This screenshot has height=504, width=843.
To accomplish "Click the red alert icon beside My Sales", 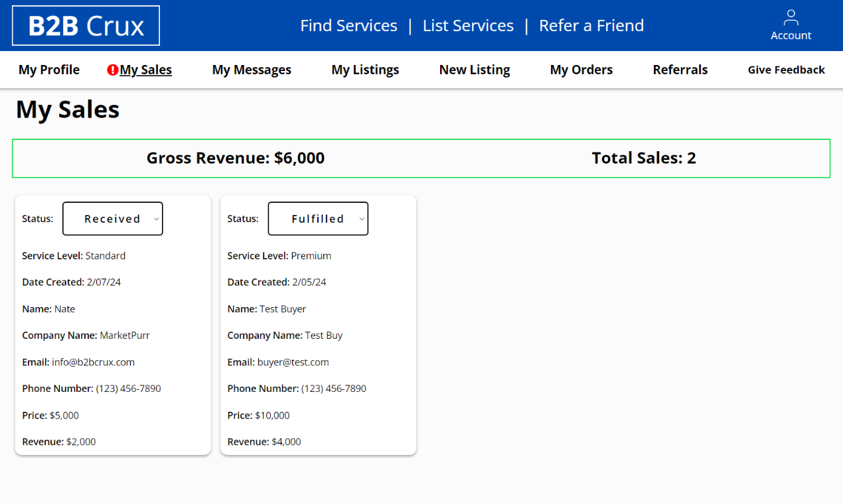I will click(x=113, y=70).
